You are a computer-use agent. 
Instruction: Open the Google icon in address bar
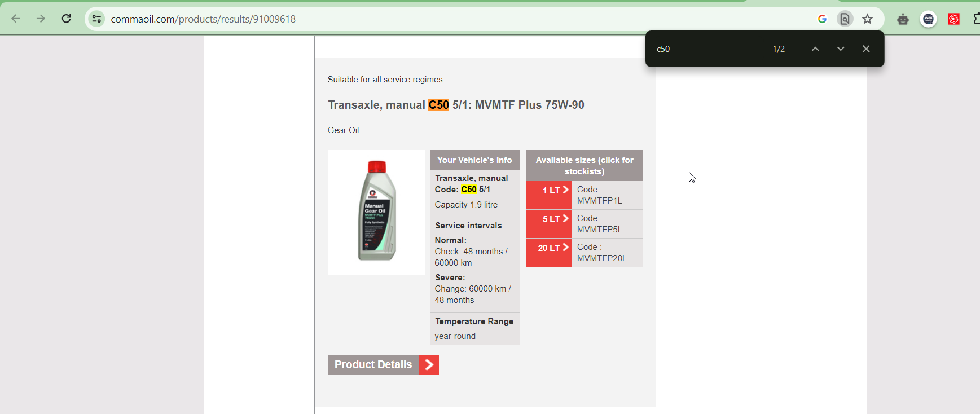tap(822, 19)
